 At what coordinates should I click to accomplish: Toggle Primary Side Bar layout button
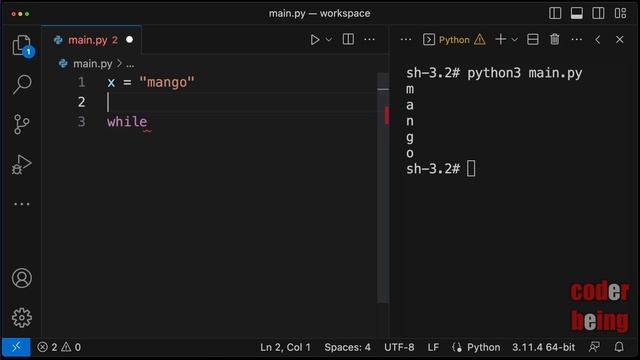pyautogui.click(x=555, y=13)
